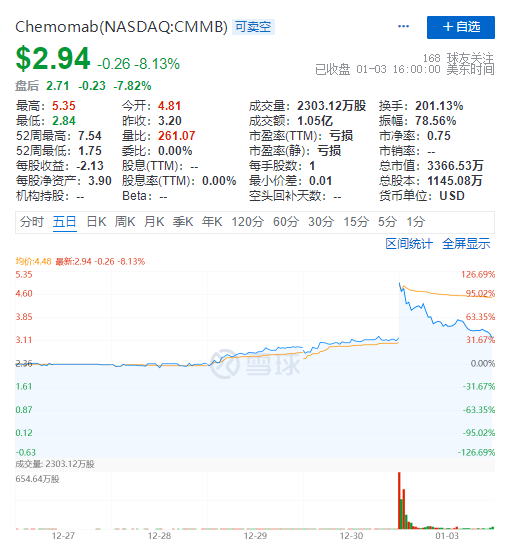This screenshot has height=556, width=510.
Task: Click the 12-29 date axis label
Action: (255, 535)
